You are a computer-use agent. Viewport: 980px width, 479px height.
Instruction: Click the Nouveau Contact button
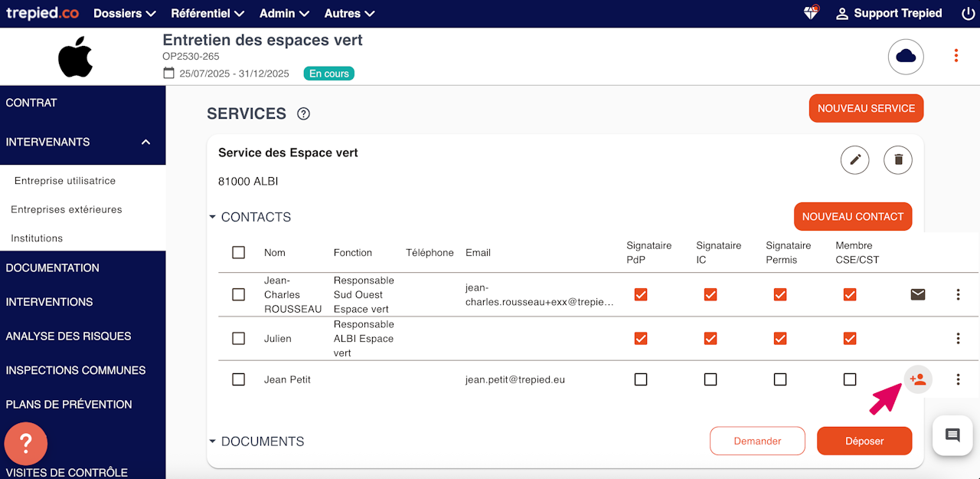853,217
